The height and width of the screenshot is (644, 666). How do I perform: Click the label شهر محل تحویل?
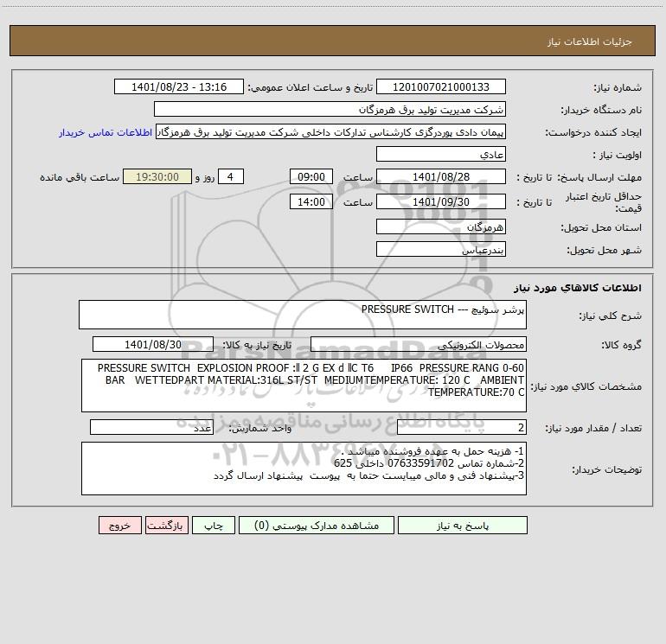[x=605, y=250]
